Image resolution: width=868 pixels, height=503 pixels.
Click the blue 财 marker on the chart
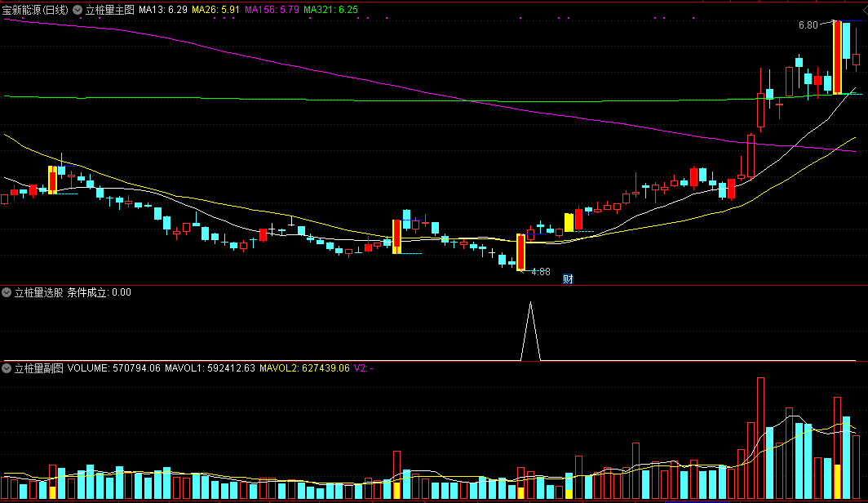pyautogui.click(x=568, y=279)
